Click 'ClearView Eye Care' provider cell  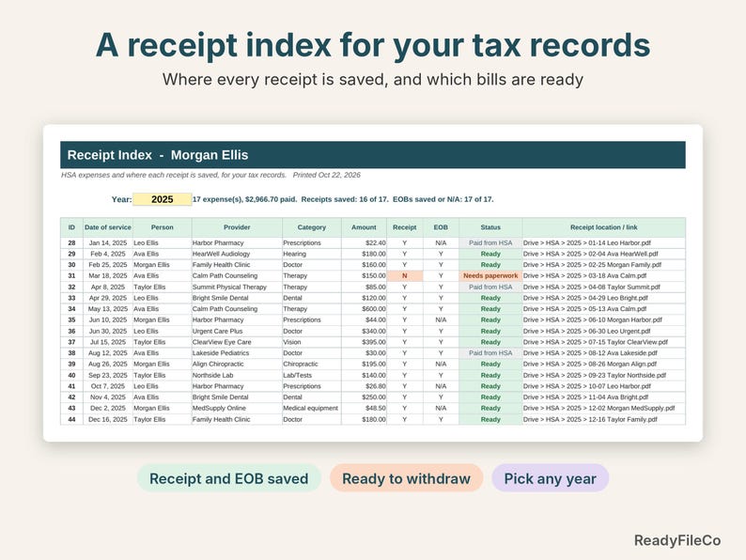(237, 343)
